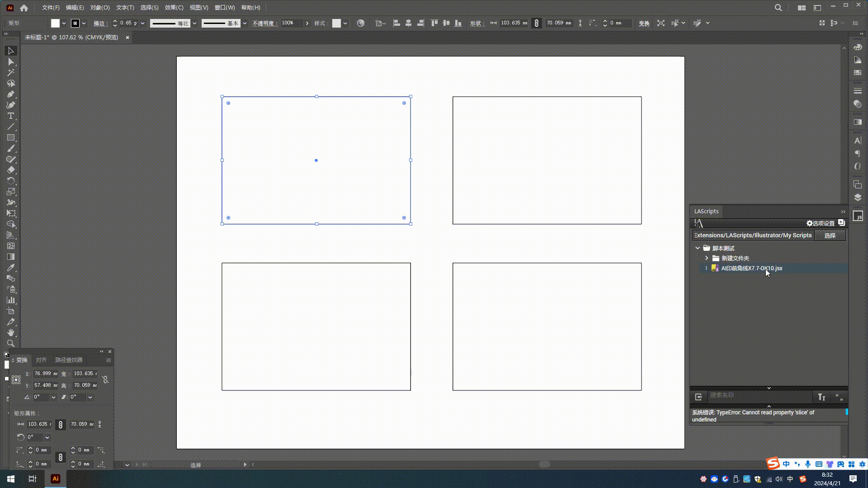Click the Recolor Artwork wheel icon
The image size is (868, 488).
(361, 23)
